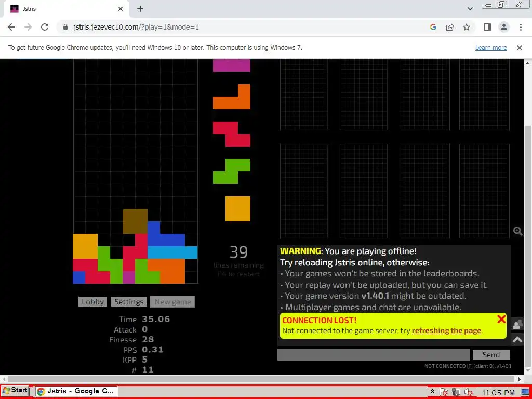
Task: Click the browser Back arrow
Action: 11,27
